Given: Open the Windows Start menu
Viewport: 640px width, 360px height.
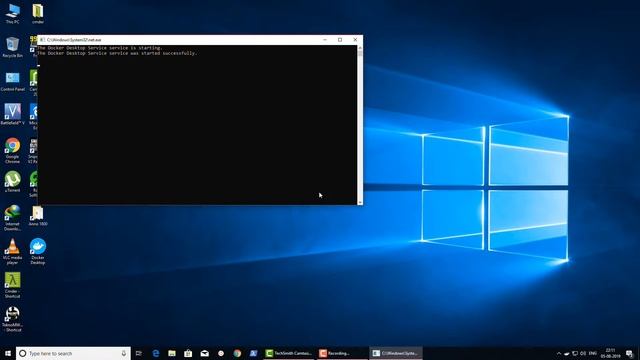Looking at the screenshot, I should point(8,353).
